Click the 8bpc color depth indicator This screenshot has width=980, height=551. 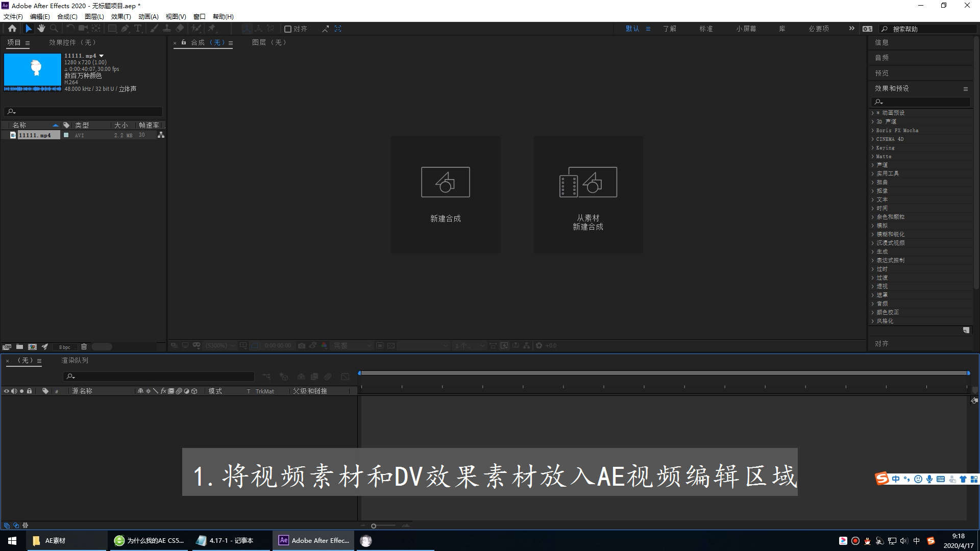pos(65,346)
